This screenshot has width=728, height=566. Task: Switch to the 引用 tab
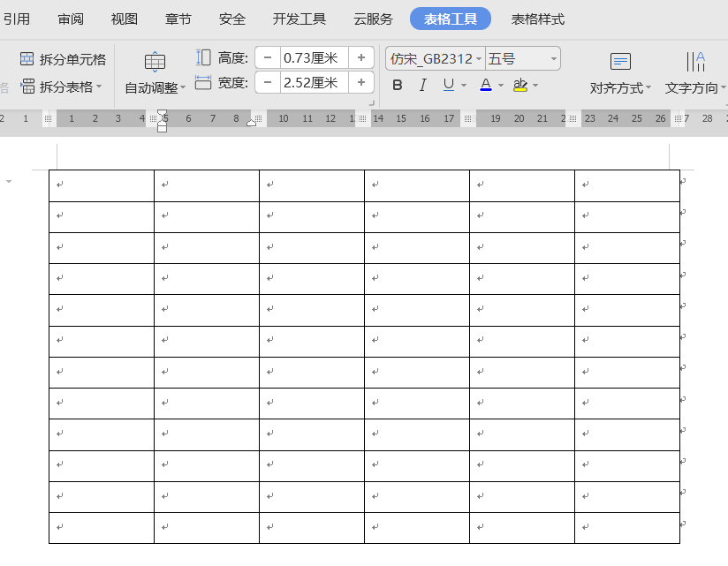coord(17,19)
